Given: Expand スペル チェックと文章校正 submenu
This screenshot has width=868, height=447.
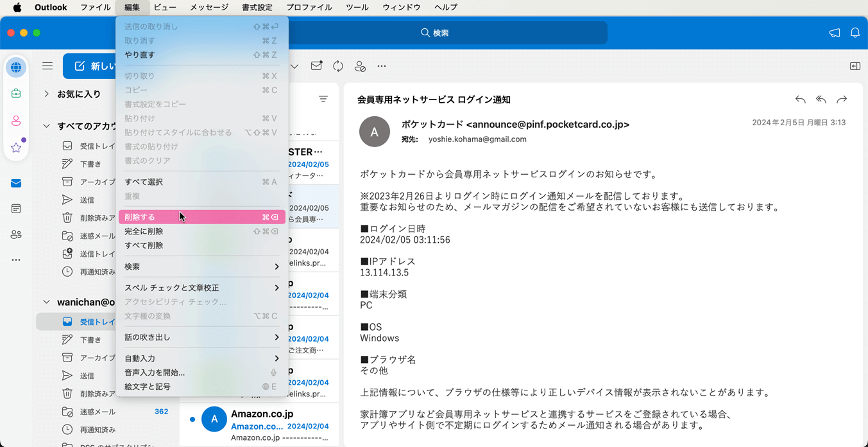Looking at the screenshot, I should [202, 288].
